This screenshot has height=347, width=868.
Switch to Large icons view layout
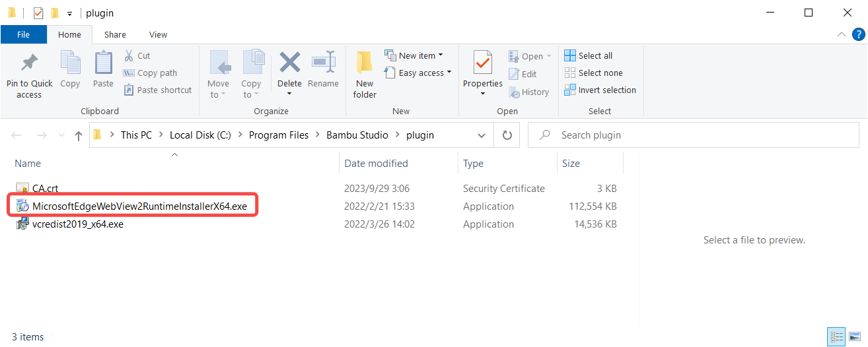855,336
